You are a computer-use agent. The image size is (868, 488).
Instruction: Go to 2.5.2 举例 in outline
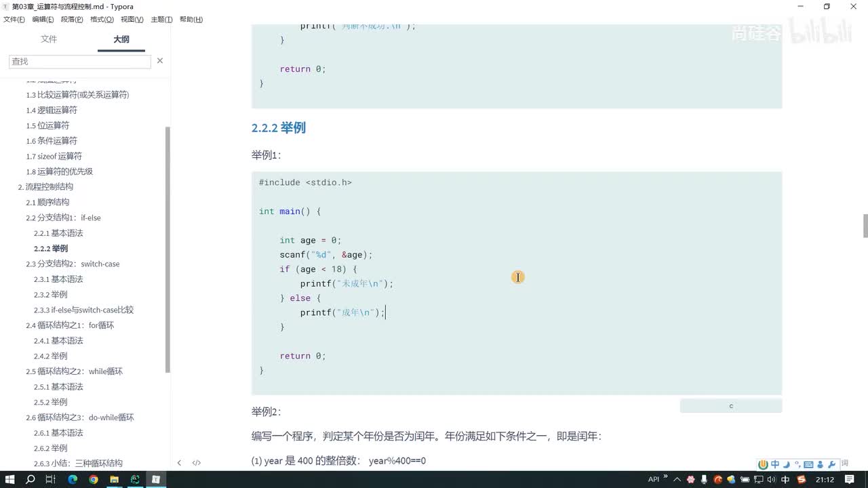[x=51, y=402]
